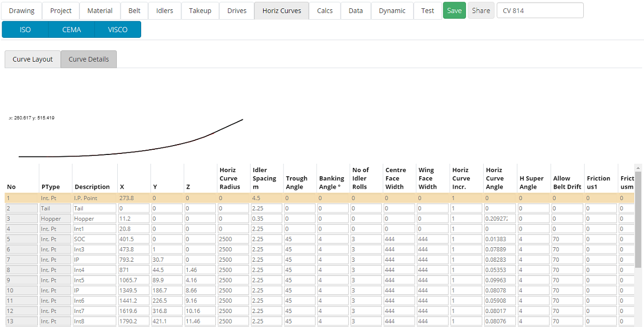Edit horiz curve angle 0.01383 field
This screenshot has height=327, width=644.
tap(500, 239)
